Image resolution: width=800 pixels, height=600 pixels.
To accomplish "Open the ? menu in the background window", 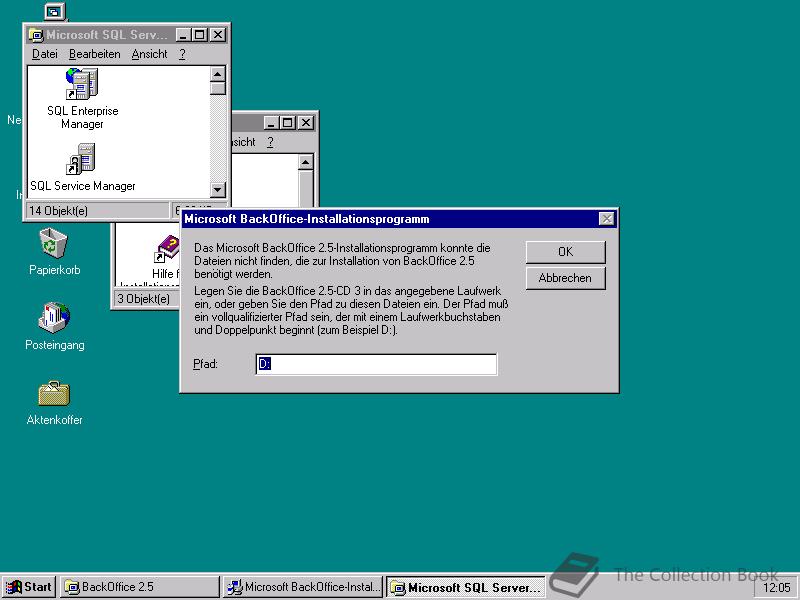I will coord(270,142).
